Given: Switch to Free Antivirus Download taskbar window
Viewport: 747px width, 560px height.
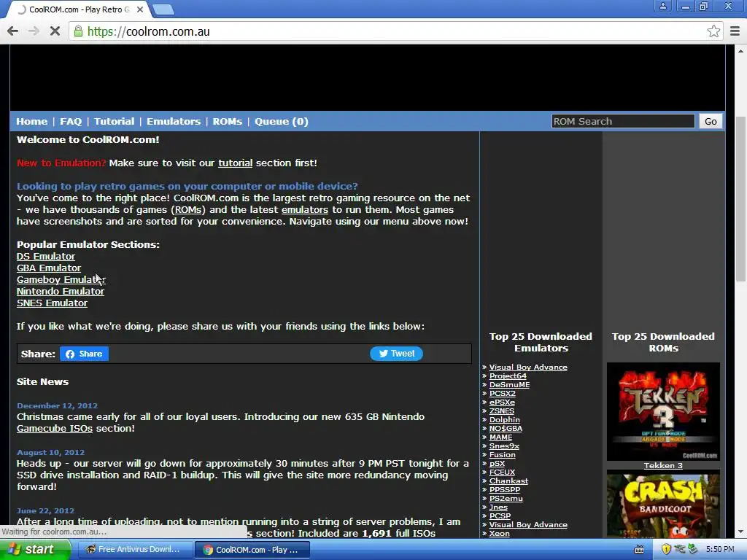Looking at the screenshot, I should [x=135, y=550].
